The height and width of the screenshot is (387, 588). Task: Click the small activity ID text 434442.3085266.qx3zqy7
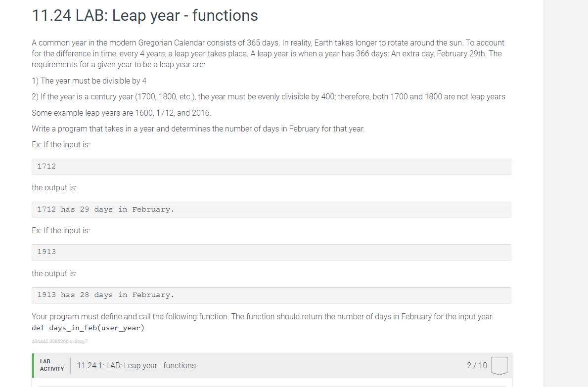click(60, 342)
